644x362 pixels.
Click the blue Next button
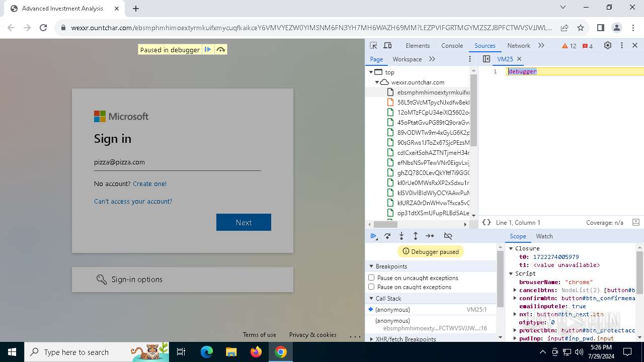244,222
